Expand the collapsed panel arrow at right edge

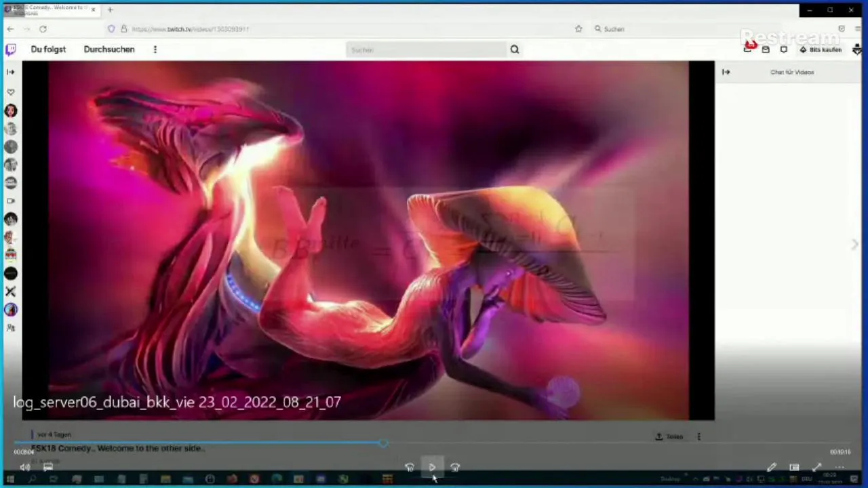[x=854, y=245]
